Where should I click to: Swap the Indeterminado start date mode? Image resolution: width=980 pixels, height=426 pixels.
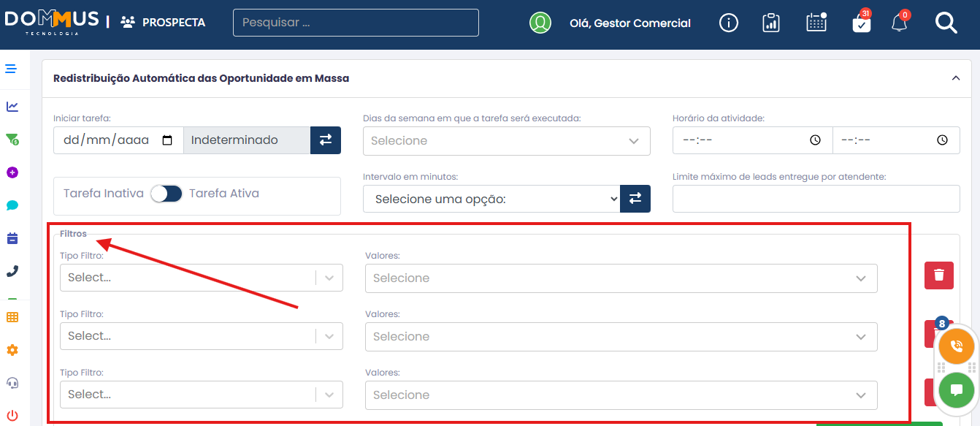point(326,140)
